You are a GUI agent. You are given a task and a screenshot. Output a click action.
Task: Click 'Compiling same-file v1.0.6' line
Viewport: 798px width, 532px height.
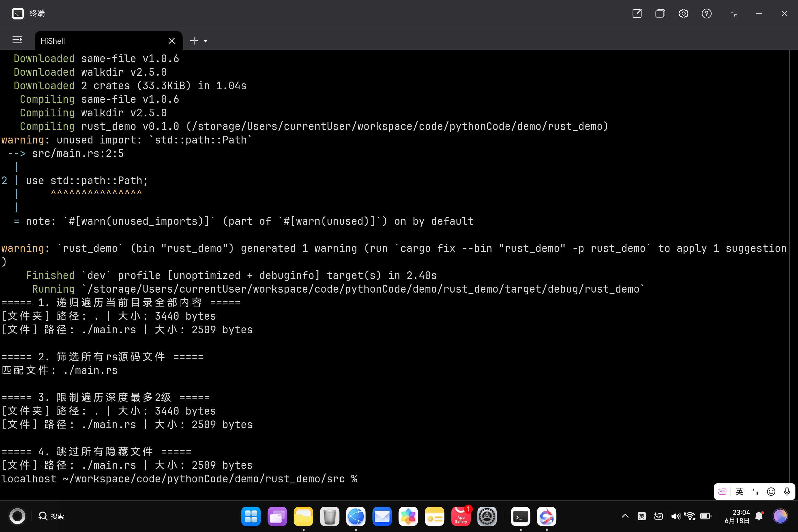(x=99, y=99)
